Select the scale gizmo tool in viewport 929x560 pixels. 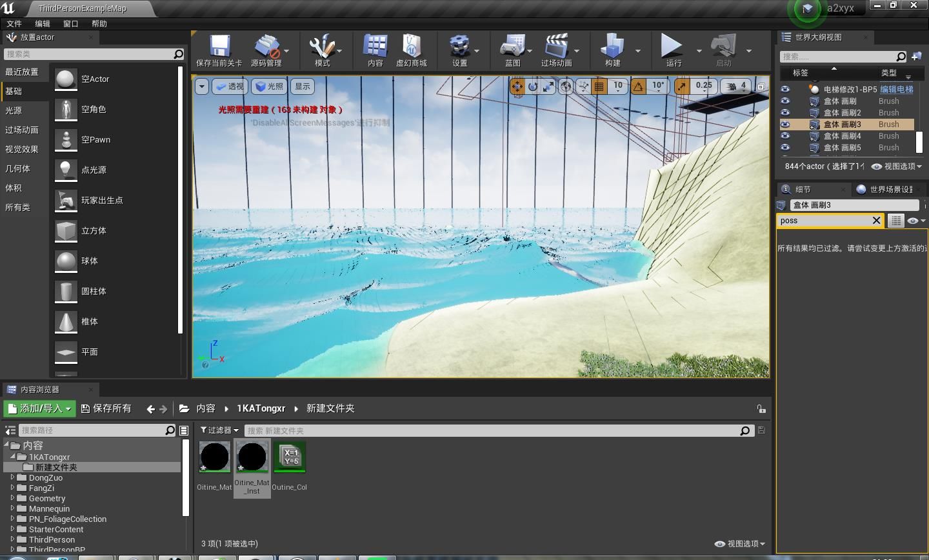(x=548, y=86)
